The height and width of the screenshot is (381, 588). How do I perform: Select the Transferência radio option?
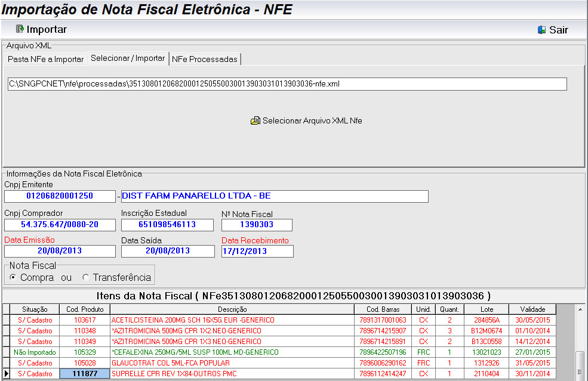(x=86, y=278)
